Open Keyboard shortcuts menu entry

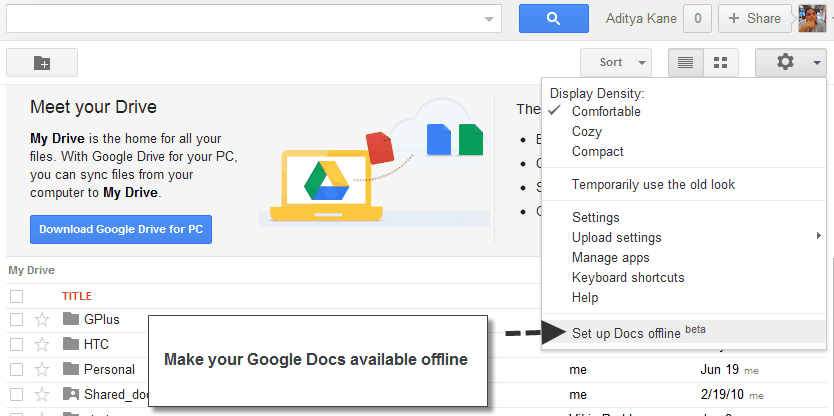pos(628,278)
